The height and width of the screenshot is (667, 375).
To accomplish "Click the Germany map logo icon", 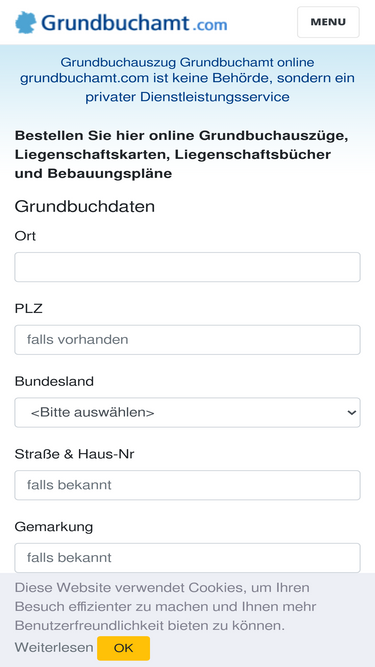I will pyautogui.click(x=26, y=23).
